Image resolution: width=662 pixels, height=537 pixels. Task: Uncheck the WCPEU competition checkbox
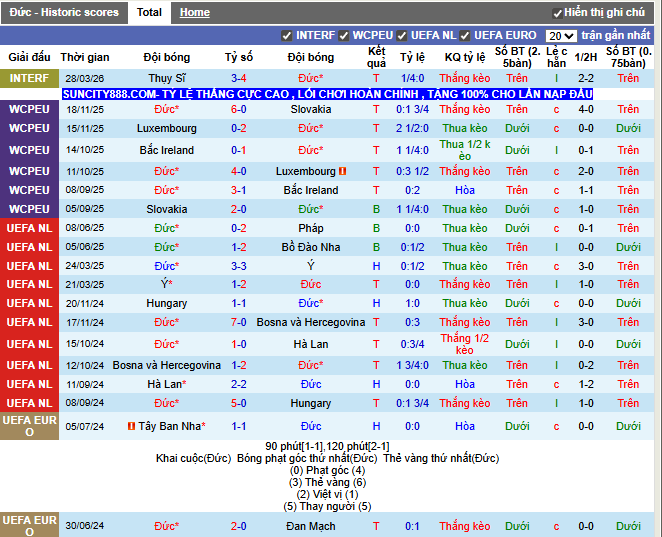tap(344, 35)
